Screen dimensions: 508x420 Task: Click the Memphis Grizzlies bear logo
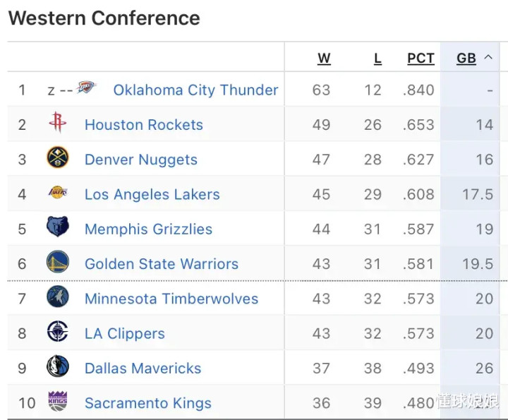click(x=58, y=227)
